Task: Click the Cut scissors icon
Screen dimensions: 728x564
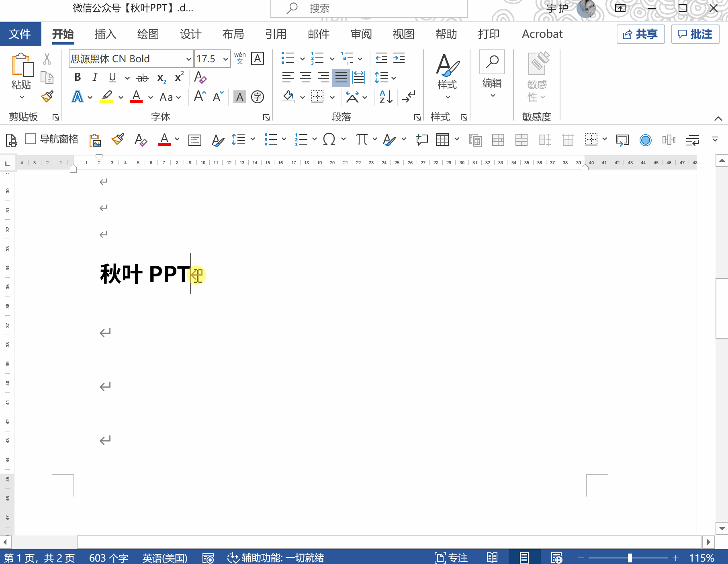Action: click(47, 59)
